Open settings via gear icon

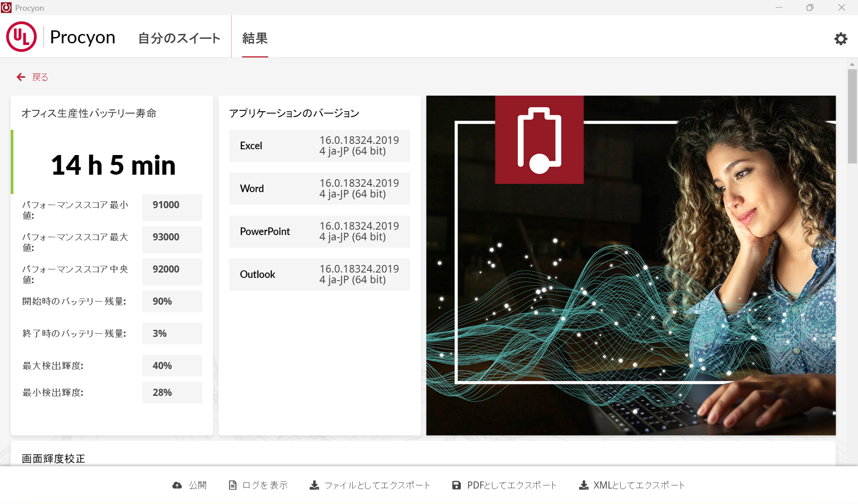(x=841, y=39)
